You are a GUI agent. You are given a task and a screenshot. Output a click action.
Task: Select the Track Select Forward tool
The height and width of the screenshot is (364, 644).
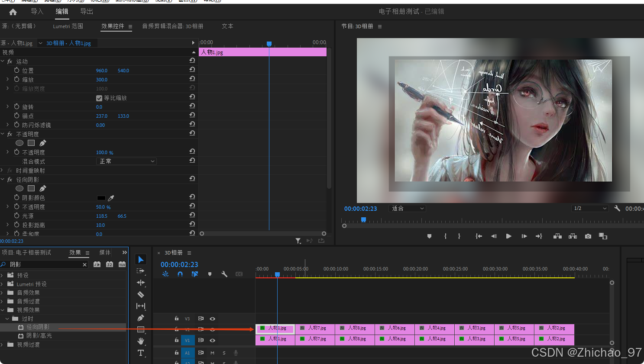[x=140, y=271]
